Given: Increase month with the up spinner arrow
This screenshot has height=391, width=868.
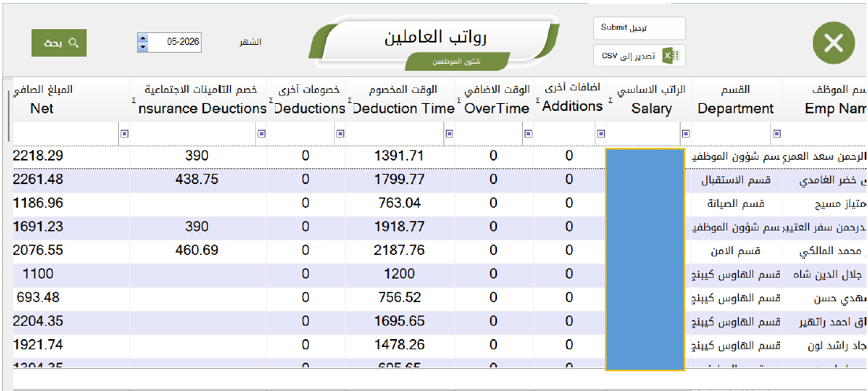Looking at the screenshot, I should tap(143, 39).
